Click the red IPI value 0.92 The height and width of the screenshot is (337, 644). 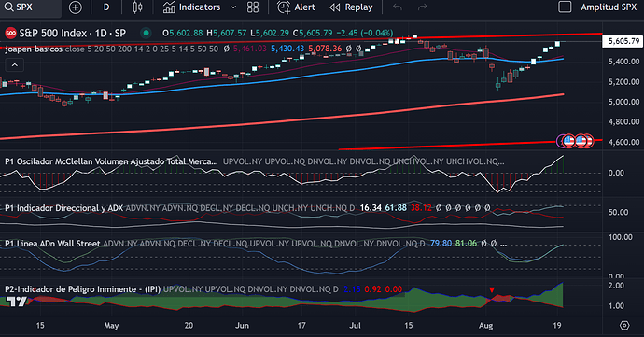(372, 289)
